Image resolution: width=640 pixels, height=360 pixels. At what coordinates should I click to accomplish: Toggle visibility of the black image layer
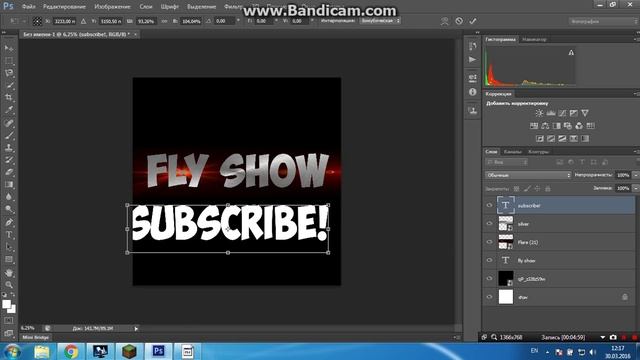click(x=489, y=278)
